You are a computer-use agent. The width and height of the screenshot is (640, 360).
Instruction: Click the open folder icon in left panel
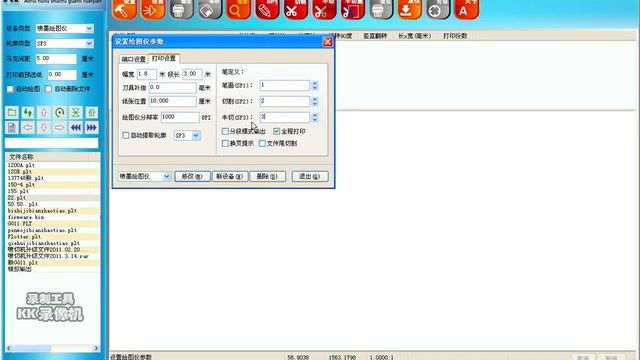point(12,112)
